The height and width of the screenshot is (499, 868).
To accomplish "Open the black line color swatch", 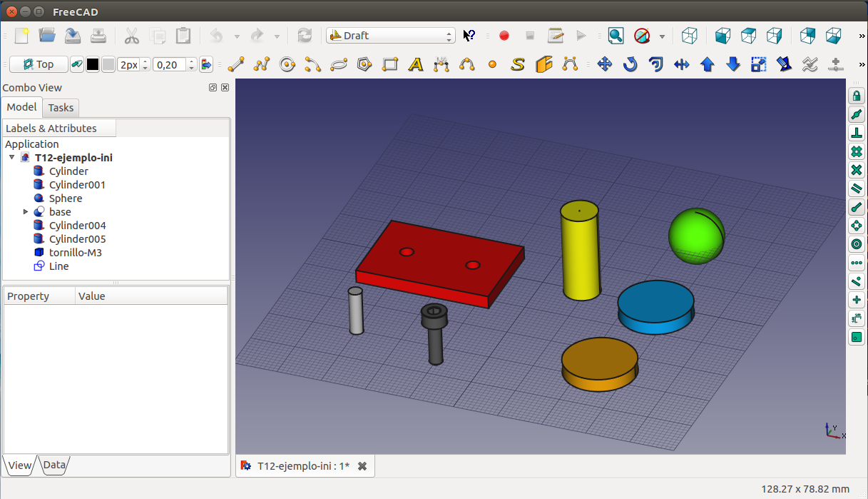I will tap(93, 65).
